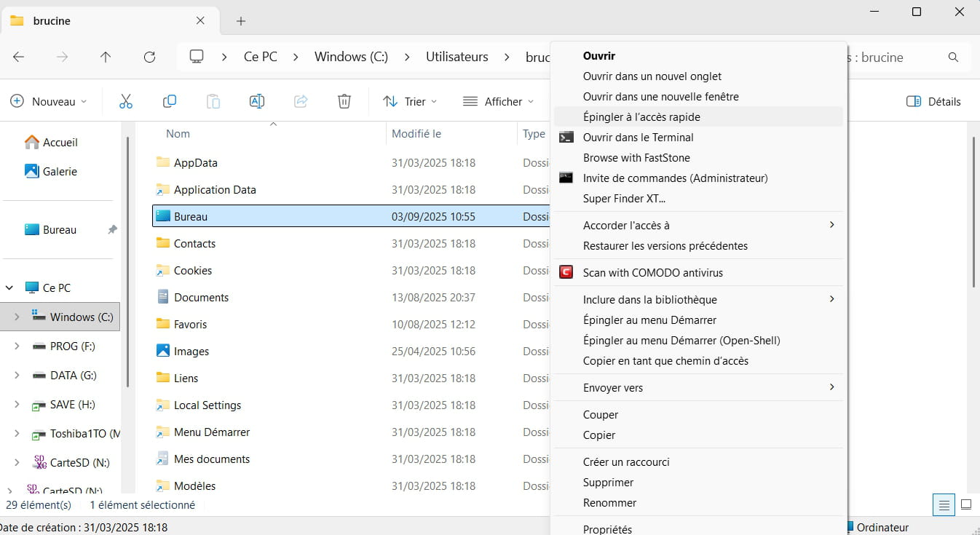Click the Copy icon in toolbar
Image resolution: width=980 pixels, height=535 pixels.
pyautogui.click(x=170, y=101)
